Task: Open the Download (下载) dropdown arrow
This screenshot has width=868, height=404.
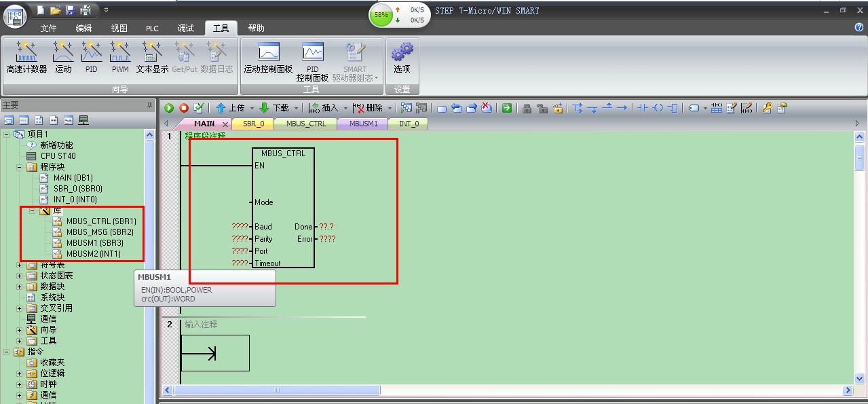Action: (x=296, y=108)
